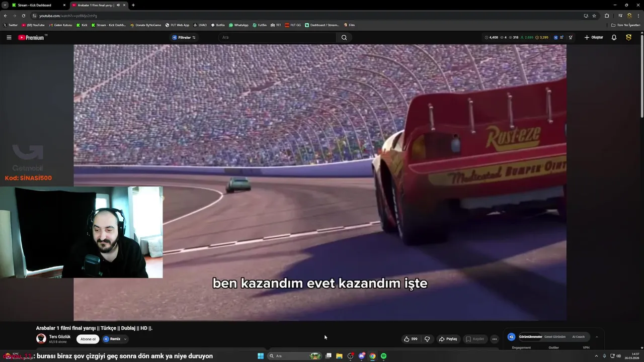
Task: Open Windows Start button
Action: (x=261, y=356)
